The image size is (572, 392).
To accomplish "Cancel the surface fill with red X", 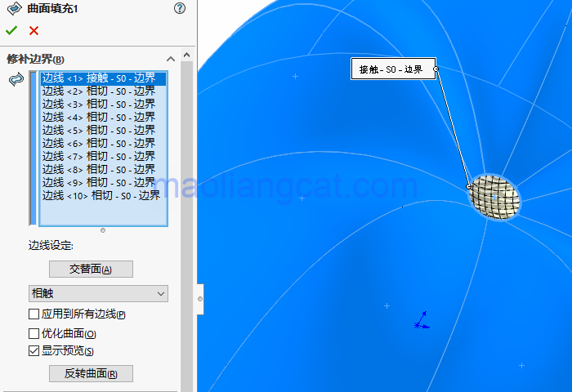I will click(x=34, y=31).
